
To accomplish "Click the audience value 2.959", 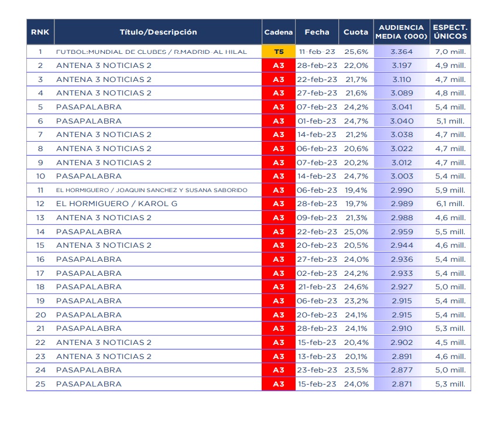I will [x=402, y=232].
